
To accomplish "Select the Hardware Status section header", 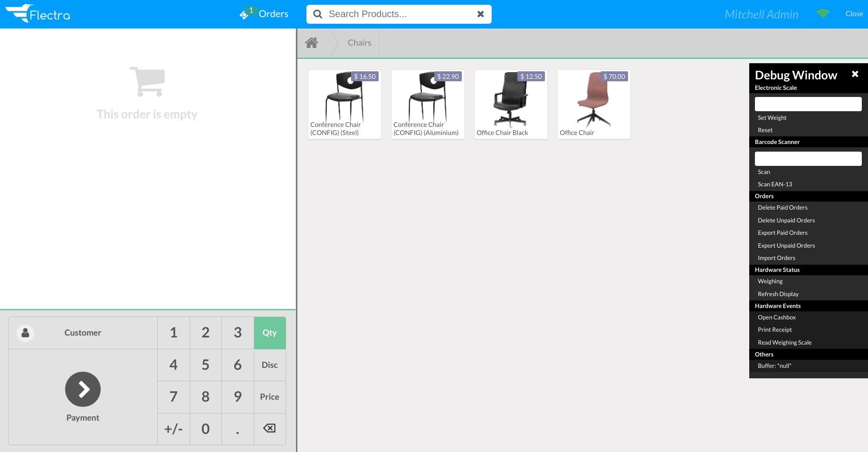I will (x=777, y=269).
